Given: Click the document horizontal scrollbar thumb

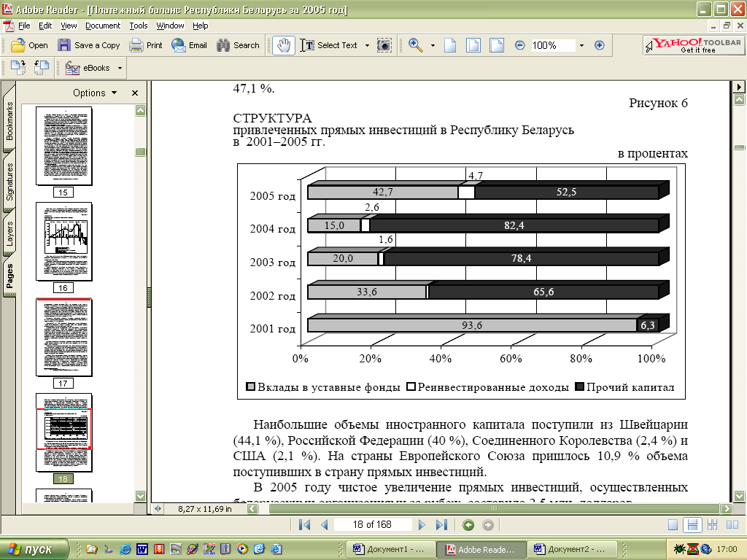Looking at the screenshot, I should pyautogui.click(x=494, y=508).
